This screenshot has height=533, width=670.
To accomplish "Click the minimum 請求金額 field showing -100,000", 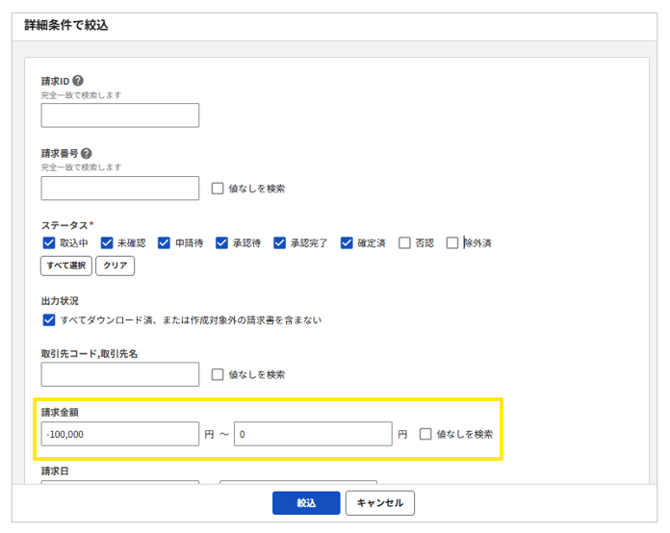I will point(120,434).
